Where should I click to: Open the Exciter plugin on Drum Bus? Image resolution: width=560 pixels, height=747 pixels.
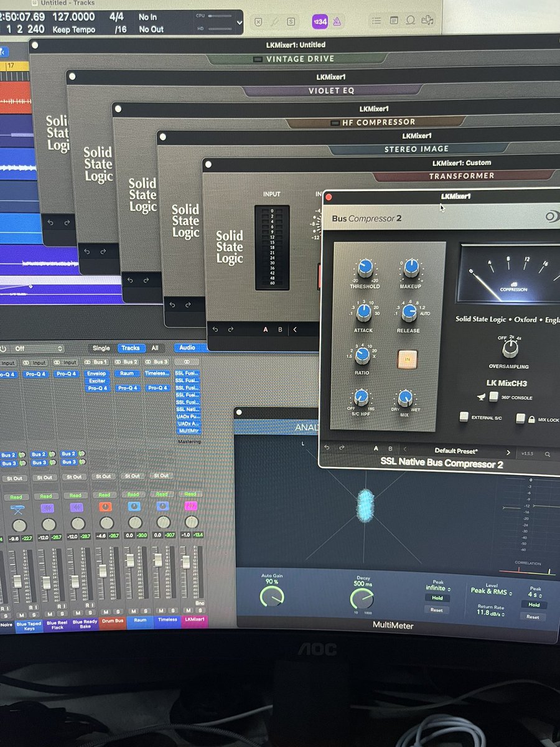click(x=97, y=381)
